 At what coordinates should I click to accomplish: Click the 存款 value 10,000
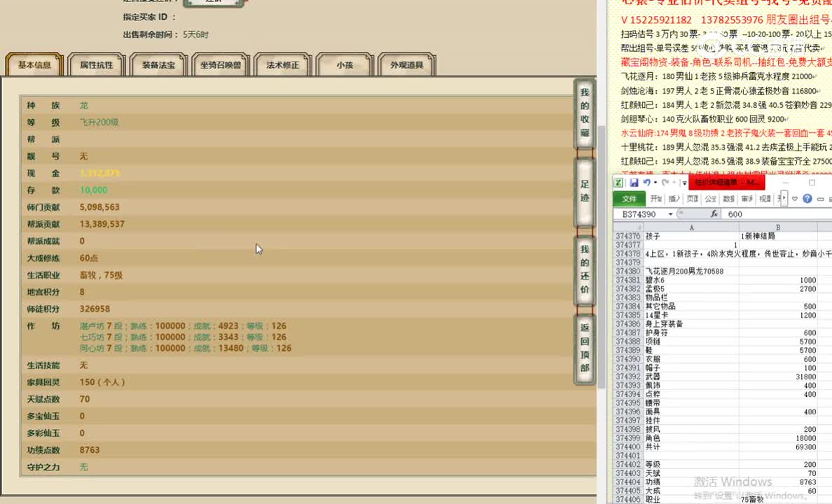tap(93, 190)
